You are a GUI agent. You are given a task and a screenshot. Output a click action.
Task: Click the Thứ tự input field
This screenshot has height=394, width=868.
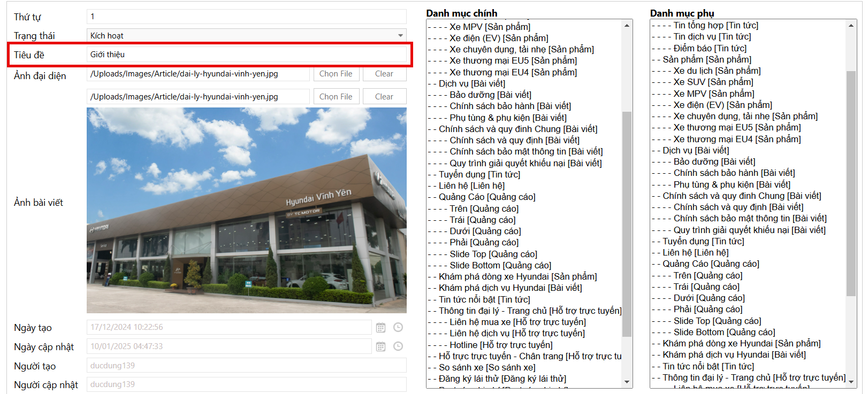pos(246,17)
